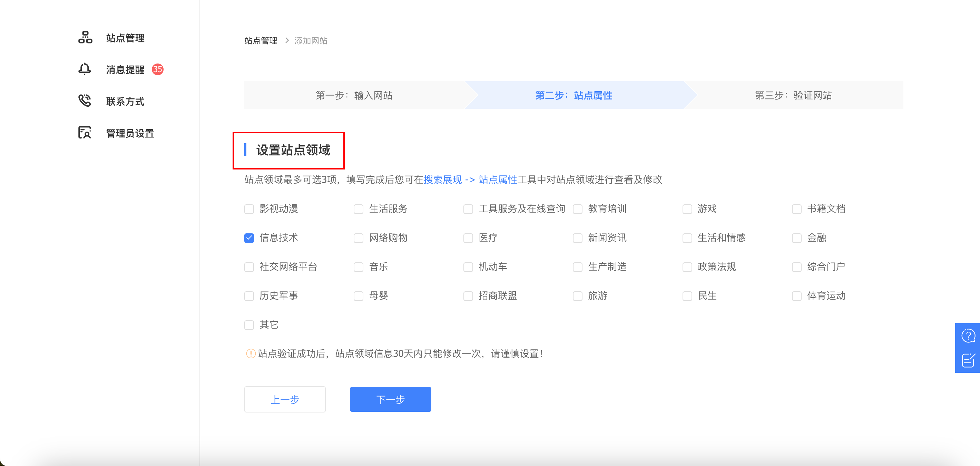Enable the 金融 category checkbox
The width and height of the screenshot is (980, 466).
pos(796,238)
